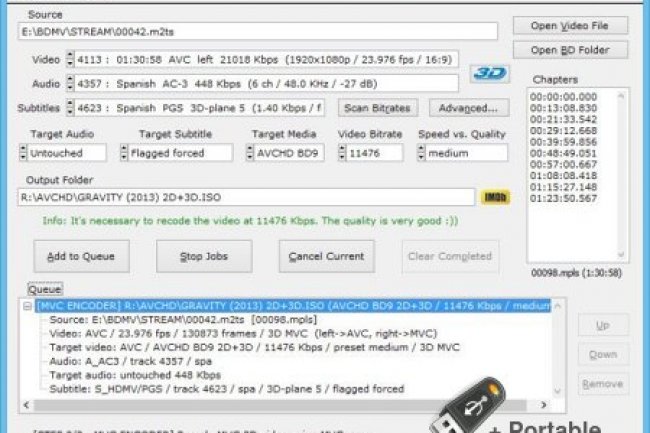Viewport: 650px width, 433px height.
Task: Click the 00098.mpls playlist label
Action: [577, 273]
